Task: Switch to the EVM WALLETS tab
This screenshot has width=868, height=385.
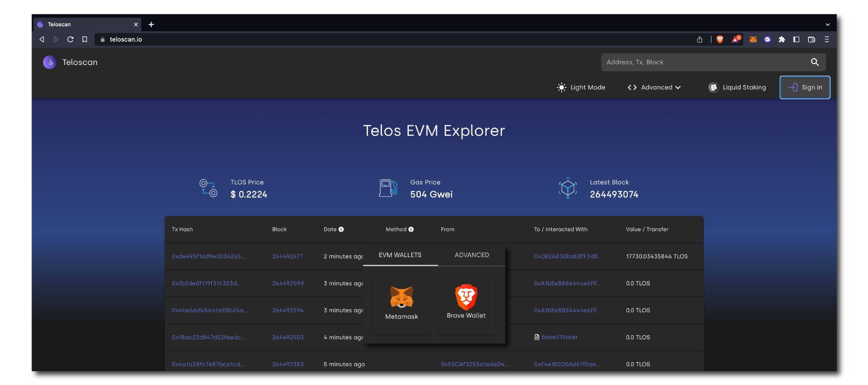Action: coord(400,255)
